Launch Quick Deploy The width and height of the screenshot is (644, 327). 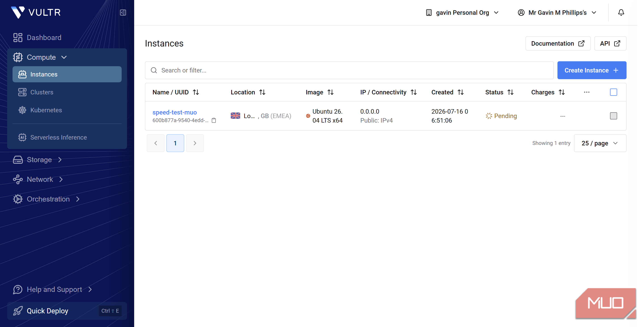point(67,311)
